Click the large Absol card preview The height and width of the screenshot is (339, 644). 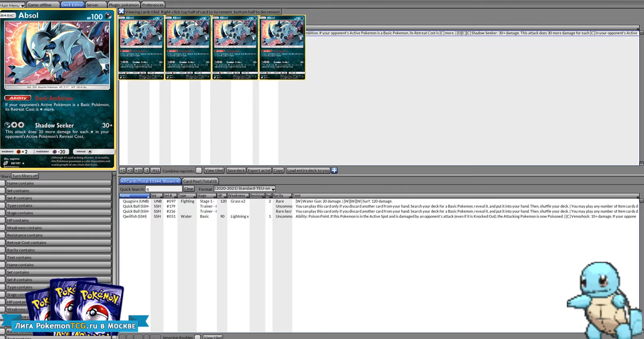coord(57,90)
